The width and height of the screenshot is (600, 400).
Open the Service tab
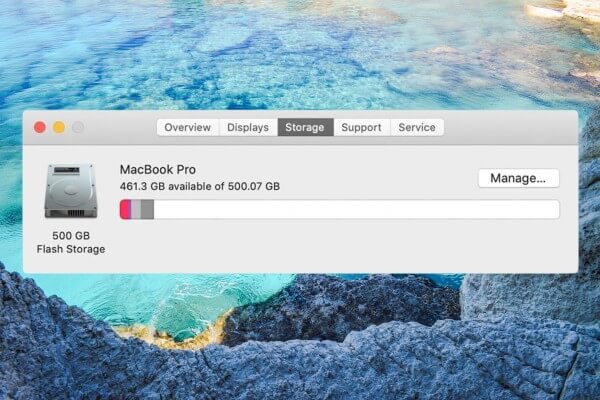click(417, 127)
